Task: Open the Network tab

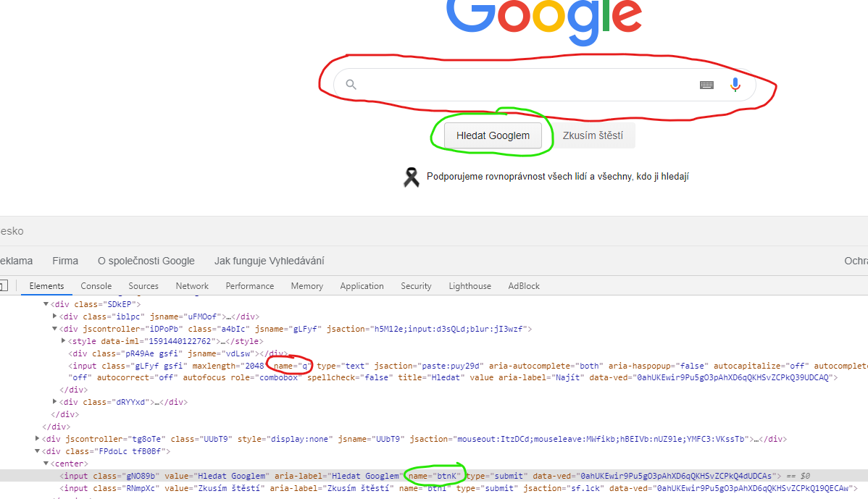Action: (x=192, y=286)
